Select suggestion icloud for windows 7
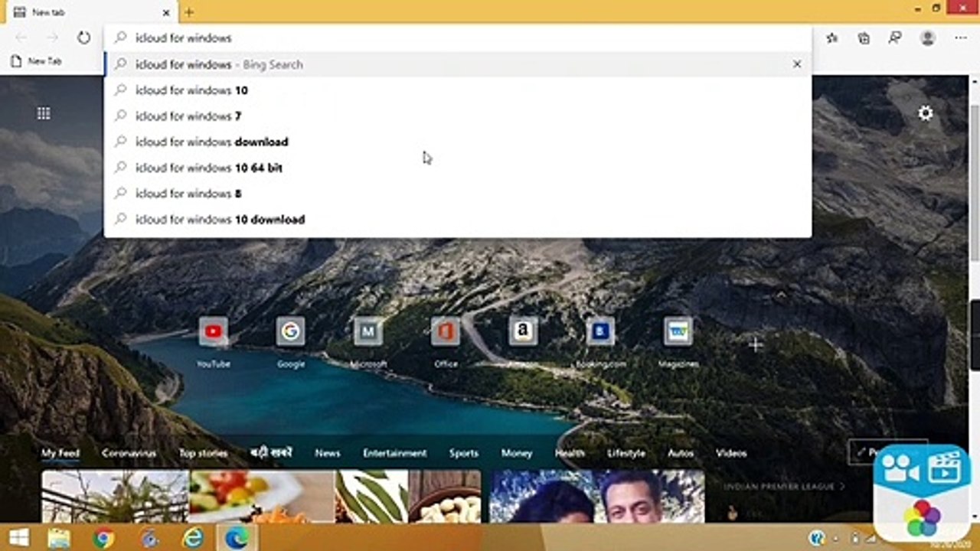This screenshot has height=551, width=980. tap(458, 116)
